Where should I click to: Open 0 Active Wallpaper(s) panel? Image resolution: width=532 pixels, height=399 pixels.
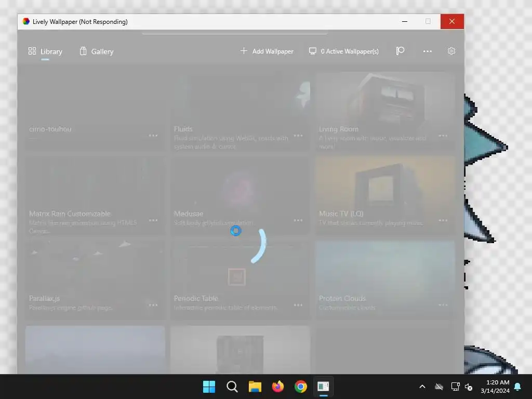click(344, 51)
